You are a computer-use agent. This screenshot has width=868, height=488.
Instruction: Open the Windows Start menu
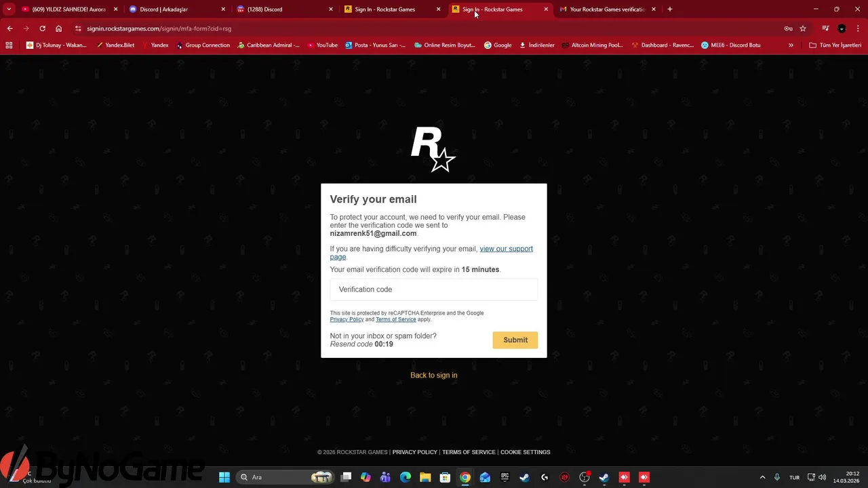click(224, 477)
